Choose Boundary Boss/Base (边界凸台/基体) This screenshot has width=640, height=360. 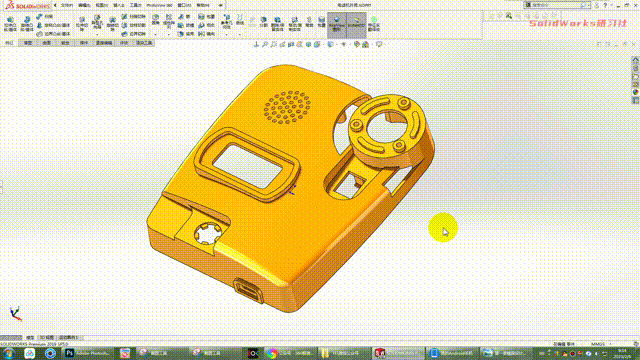53,34
